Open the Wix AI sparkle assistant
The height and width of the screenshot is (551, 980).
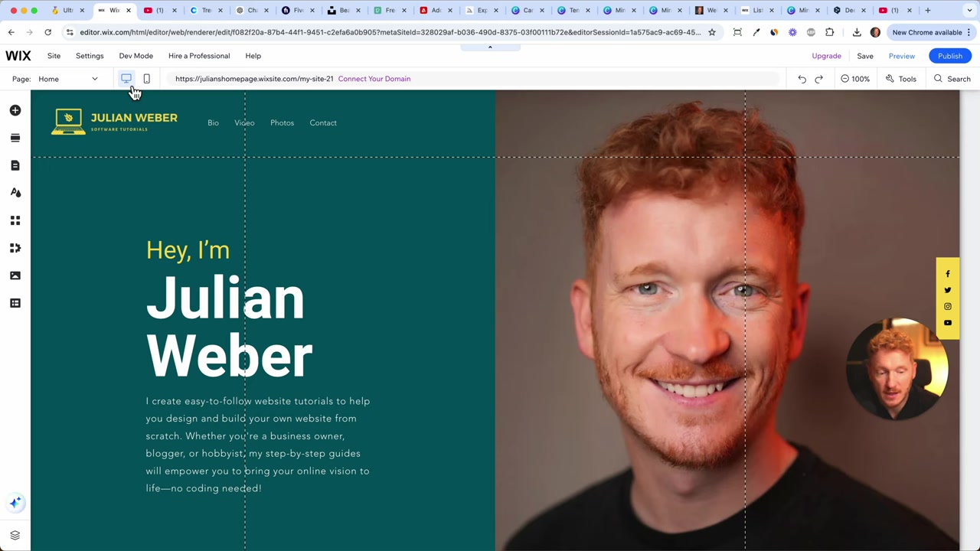[x=15, y=503]
